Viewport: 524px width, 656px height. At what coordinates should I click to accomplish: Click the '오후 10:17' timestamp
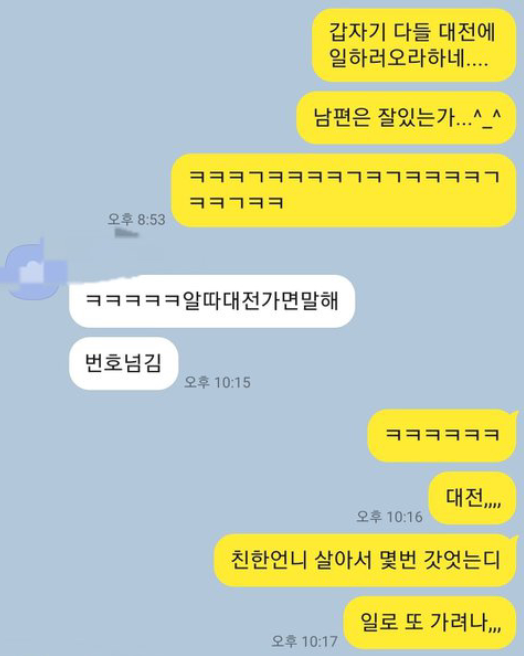click(x=304, y=641)
